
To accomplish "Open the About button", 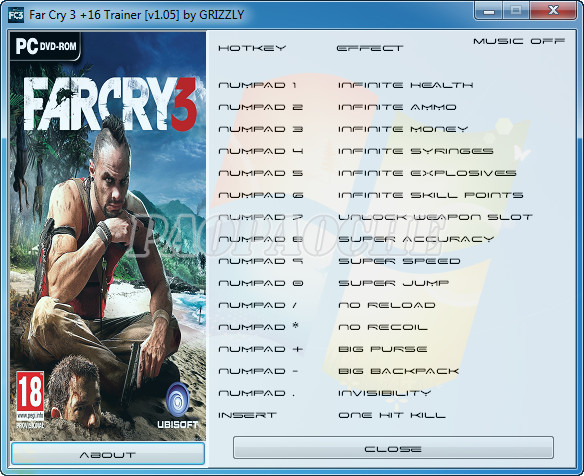I will pos(108,454).
